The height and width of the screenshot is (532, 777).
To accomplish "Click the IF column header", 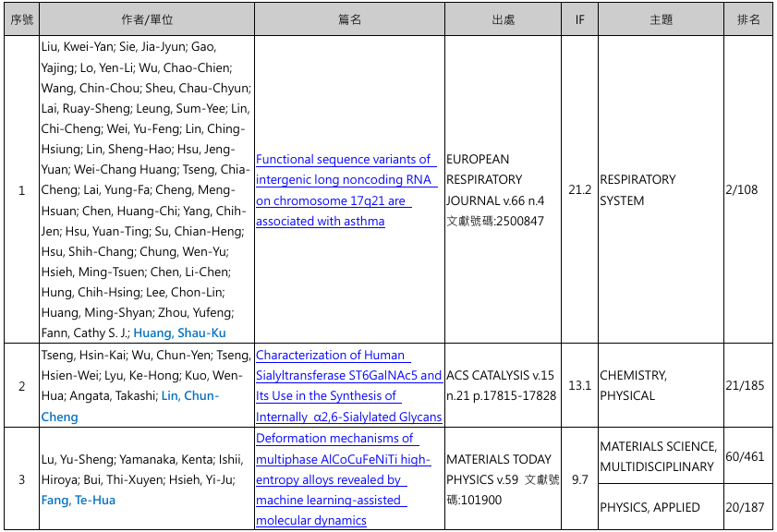I will [579, 19].
